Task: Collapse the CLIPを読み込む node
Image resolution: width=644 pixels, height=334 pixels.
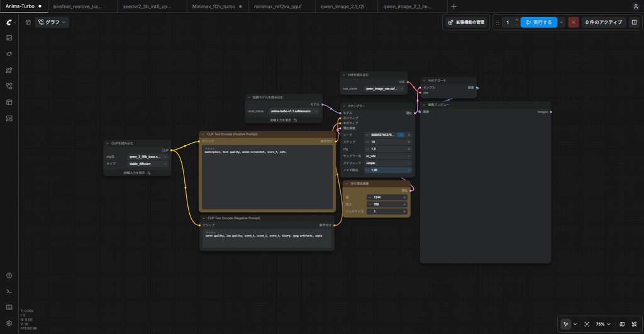Action: tap(107, 143)
